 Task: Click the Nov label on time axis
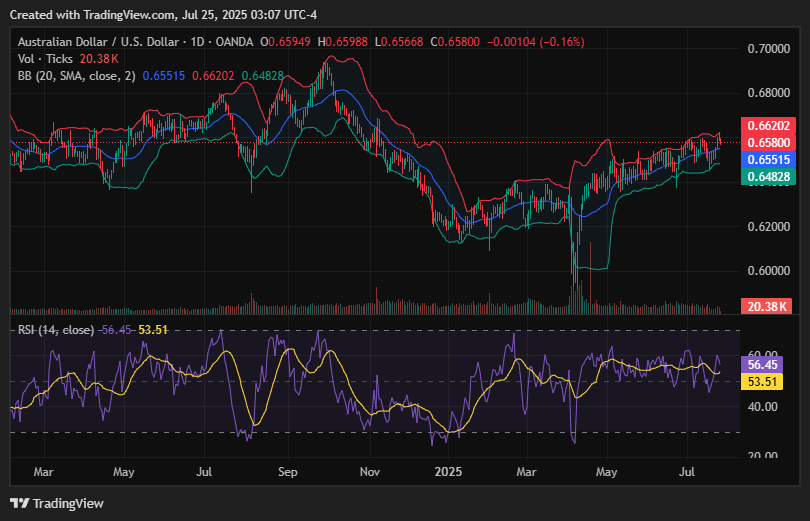(370, 472)
